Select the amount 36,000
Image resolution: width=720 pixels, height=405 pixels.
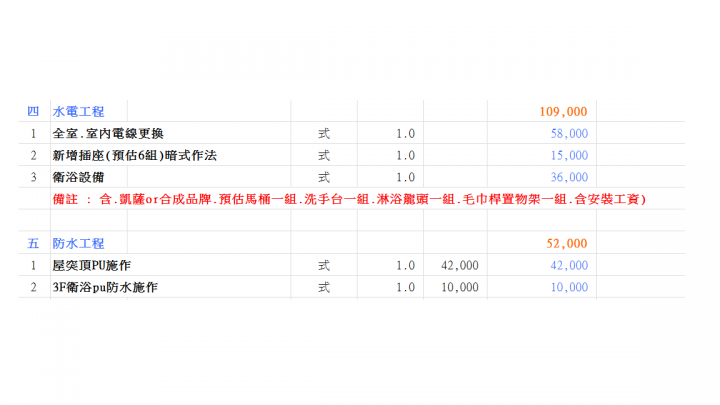click(x=569, y=177)
